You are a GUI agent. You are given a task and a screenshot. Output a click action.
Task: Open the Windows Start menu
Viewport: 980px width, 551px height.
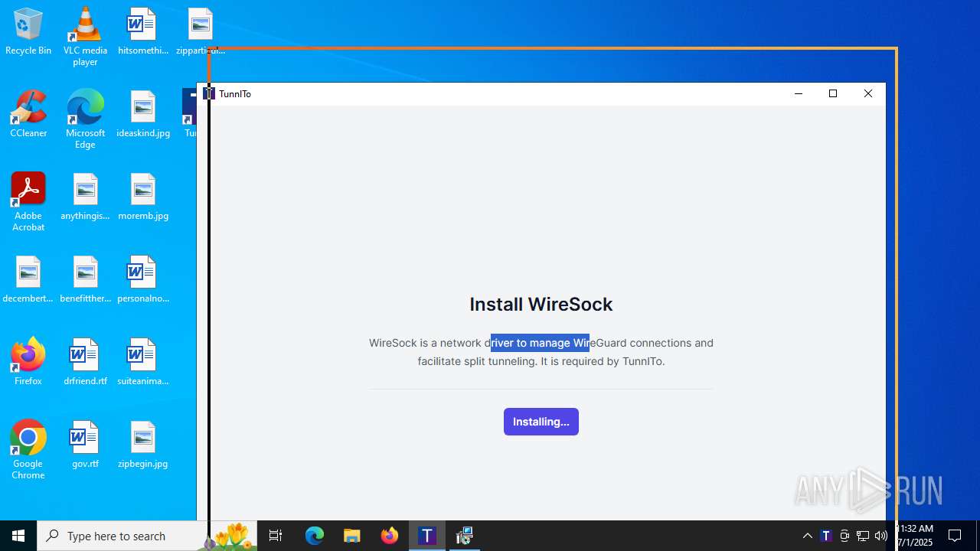pyautogui.click(x=18, y=536)
